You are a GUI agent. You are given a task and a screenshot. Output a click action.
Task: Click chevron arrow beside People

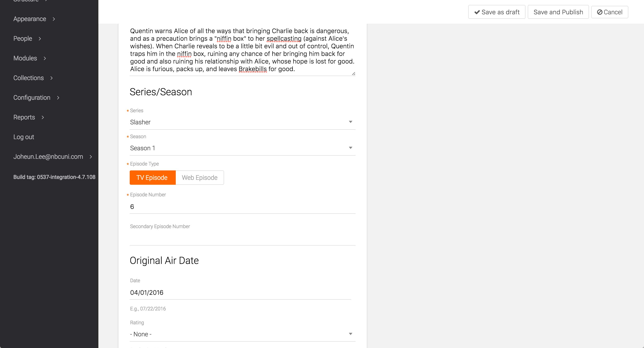point(40,39)
